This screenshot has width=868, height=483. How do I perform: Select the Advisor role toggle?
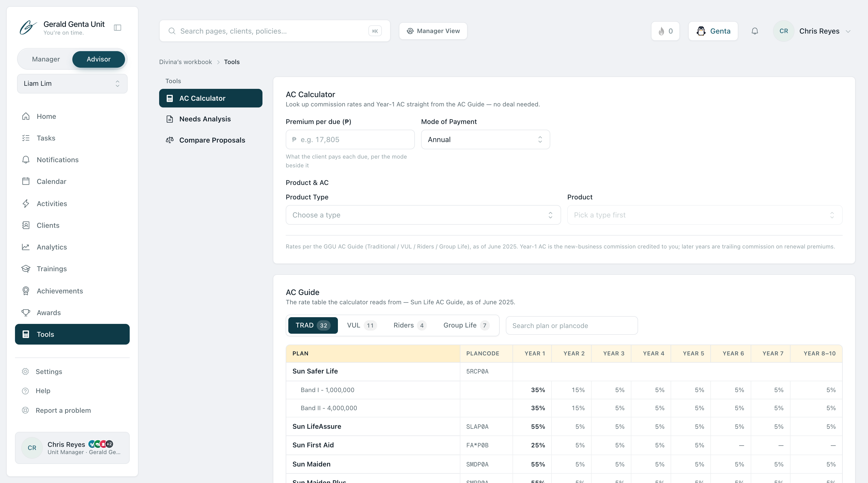(x=98, y=59)
